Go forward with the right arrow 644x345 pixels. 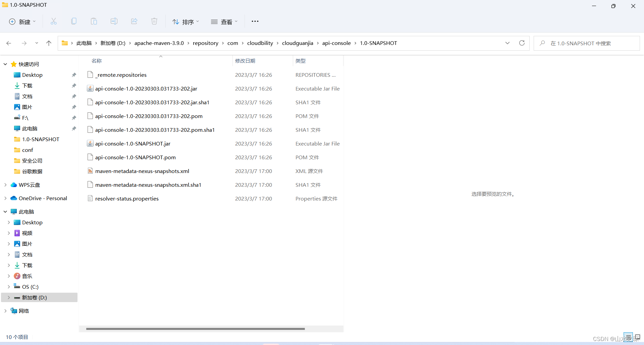point(24,43)
